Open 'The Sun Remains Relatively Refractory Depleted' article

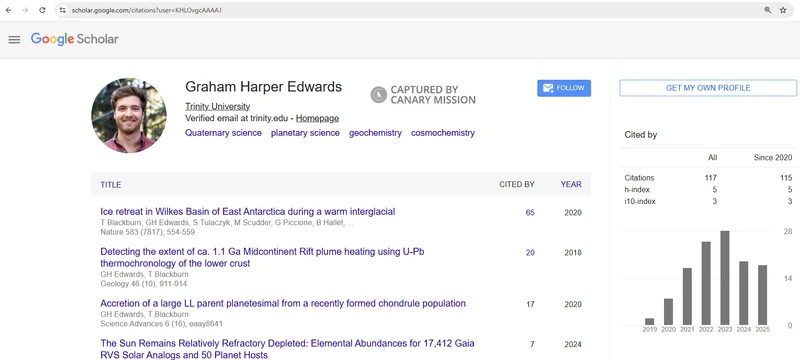point(287,349)
